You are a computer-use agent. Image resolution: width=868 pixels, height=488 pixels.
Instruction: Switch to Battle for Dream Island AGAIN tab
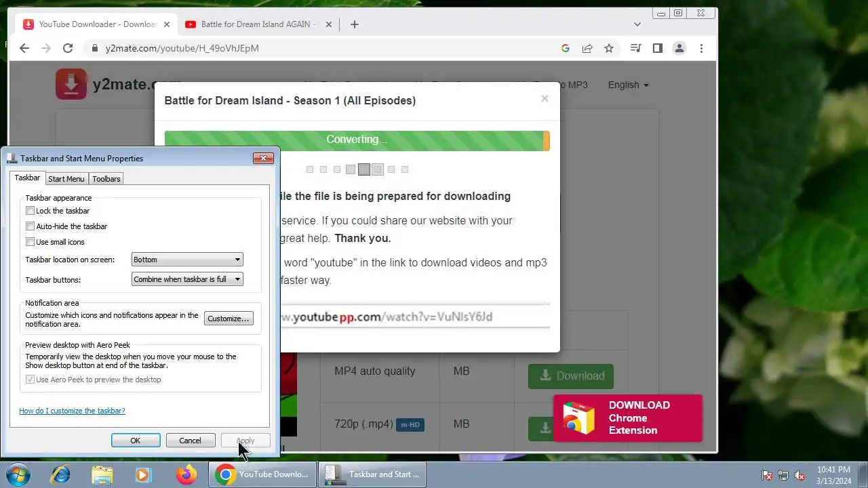point(258,24)
